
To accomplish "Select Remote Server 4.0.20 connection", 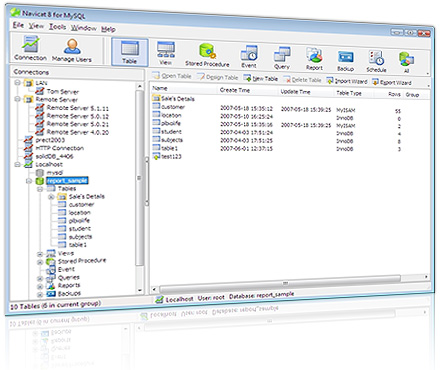I will pos(77,132).
